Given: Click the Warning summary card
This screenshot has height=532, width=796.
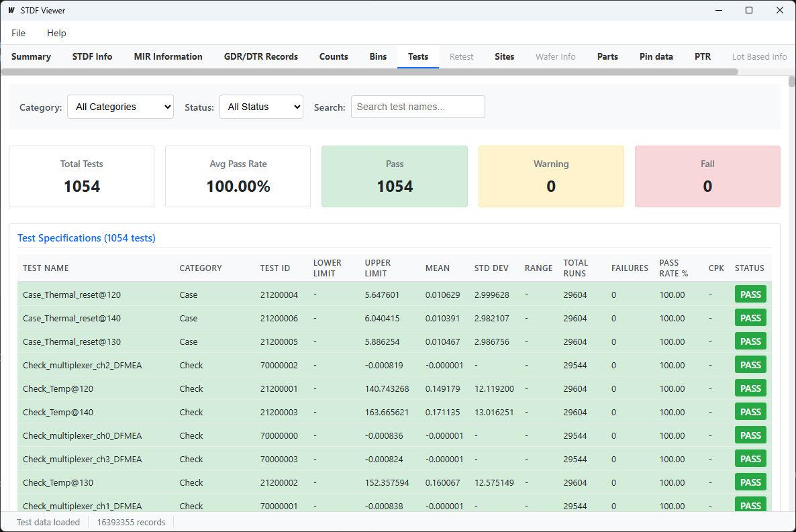Looking at the screenshot, I should 550,176.
